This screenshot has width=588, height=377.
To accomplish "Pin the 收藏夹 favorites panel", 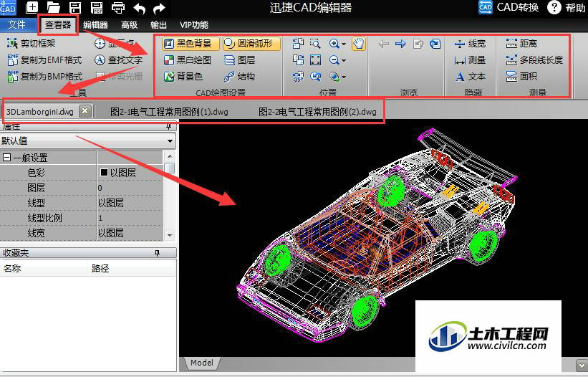I will [157, 253].
